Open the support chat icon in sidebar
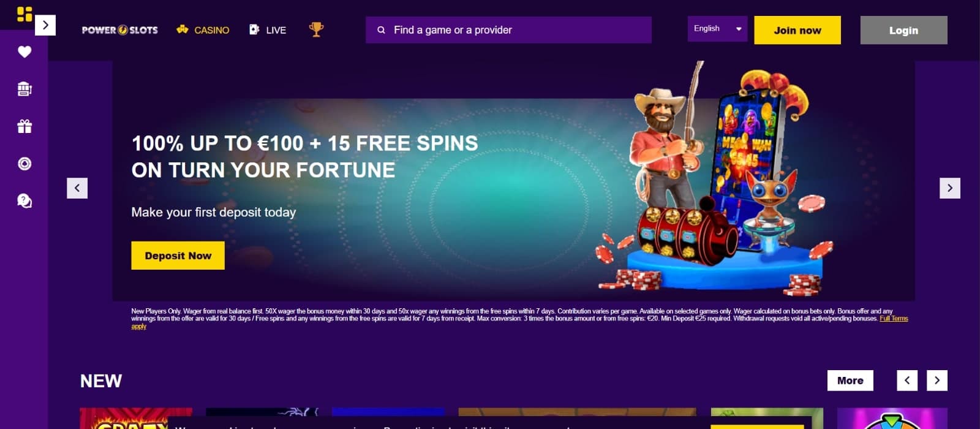980x429 pixels. coord(24,201)
